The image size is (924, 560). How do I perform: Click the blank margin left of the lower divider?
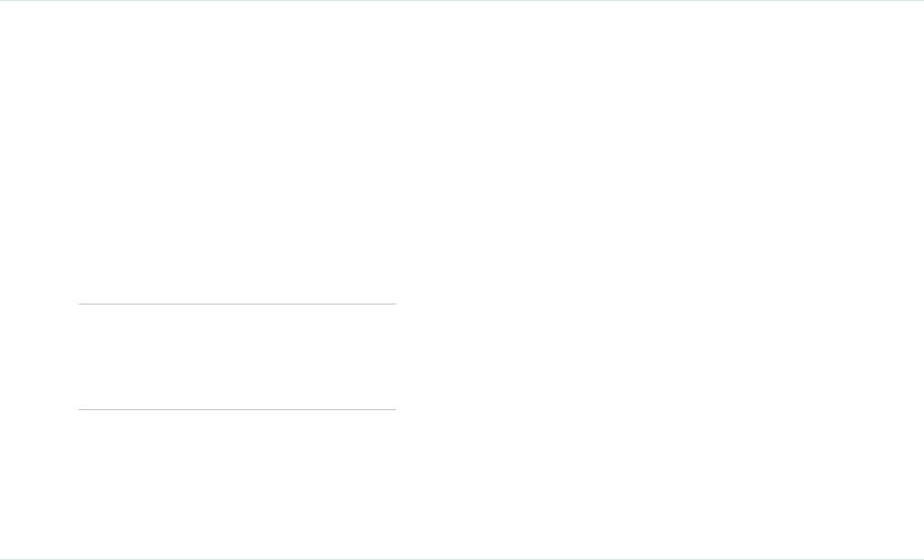39,409
